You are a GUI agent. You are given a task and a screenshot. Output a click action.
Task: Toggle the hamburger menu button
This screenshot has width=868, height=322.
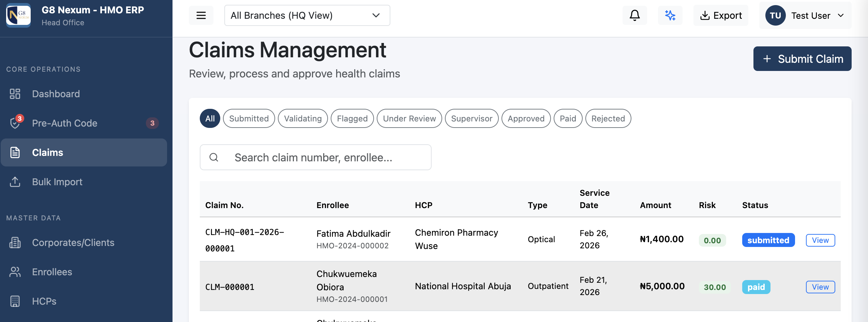pyautogui.click(x=201, y=15)
